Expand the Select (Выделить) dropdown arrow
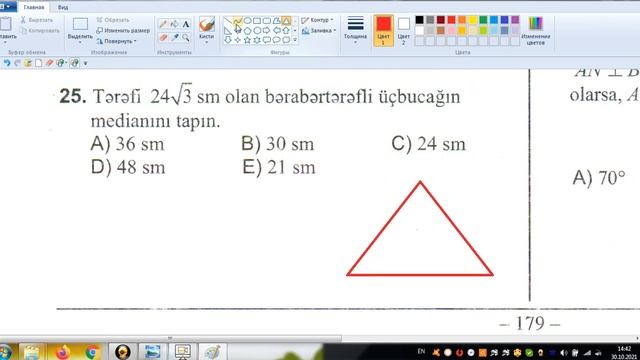 click(x=80, y=42)
